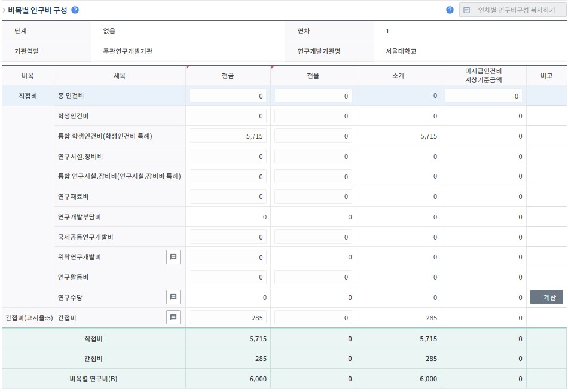Image resolution: width=568 pixels, height=392 pixels.
Task: Edit 현금 field for 통합 연구시설.장비비 특례
Action: [228, 177]
